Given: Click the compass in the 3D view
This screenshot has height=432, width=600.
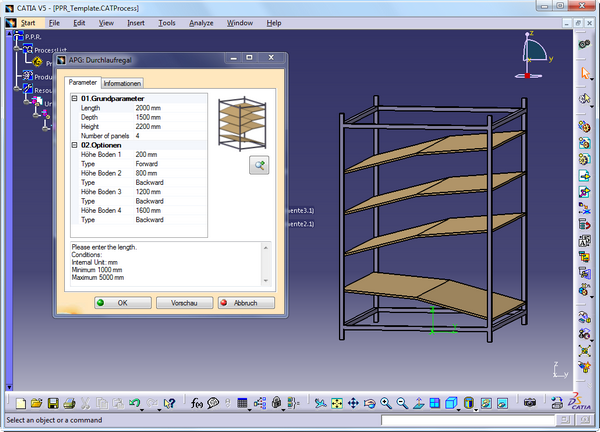Looking at the screenshot, I should 531,53.
